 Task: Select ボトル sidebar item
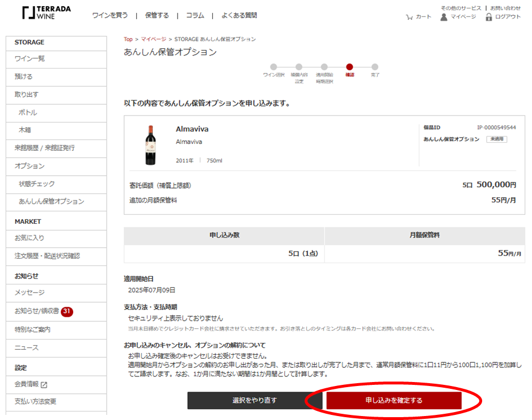point(56,113)
